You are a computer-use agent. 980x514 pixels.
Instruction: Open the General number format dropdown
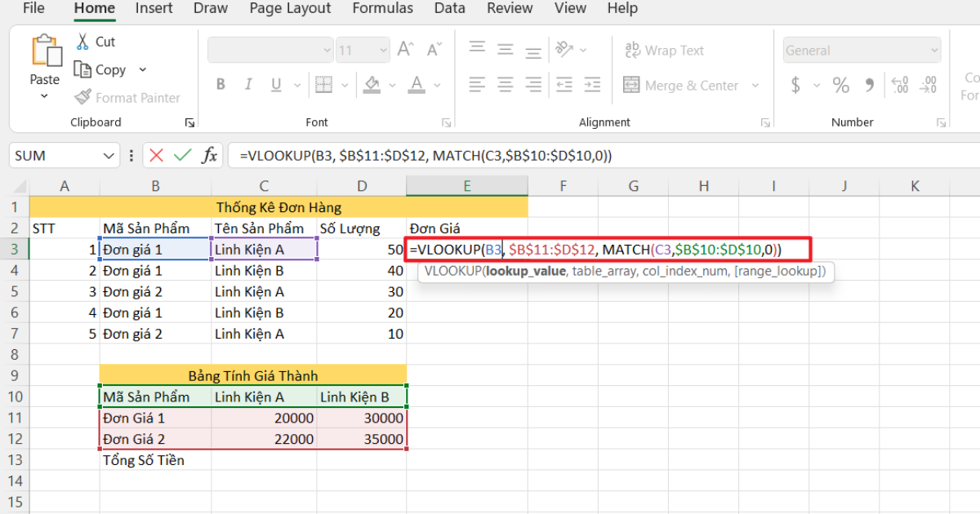[935, 51]
